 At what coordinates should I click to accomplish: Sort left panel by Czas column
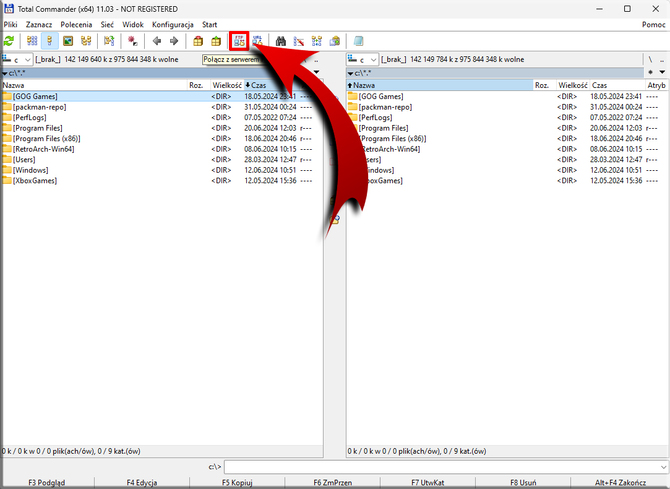[271, 85]
